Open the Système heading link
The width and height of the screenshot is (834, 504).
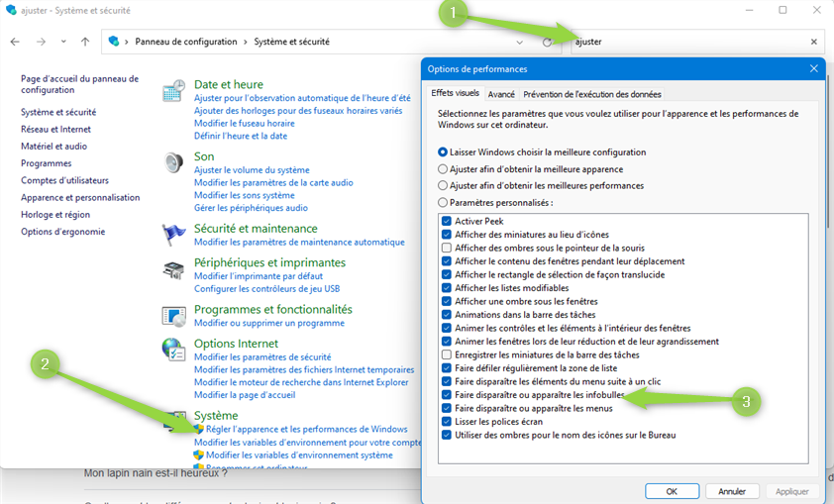point(216,415)
